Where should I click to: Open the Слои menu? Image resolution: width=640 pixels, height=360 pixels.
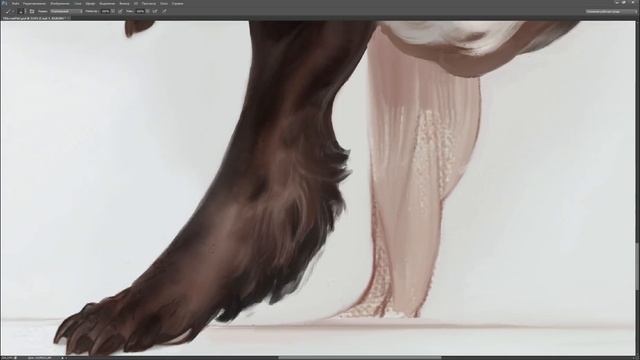[x=78, y=4]
